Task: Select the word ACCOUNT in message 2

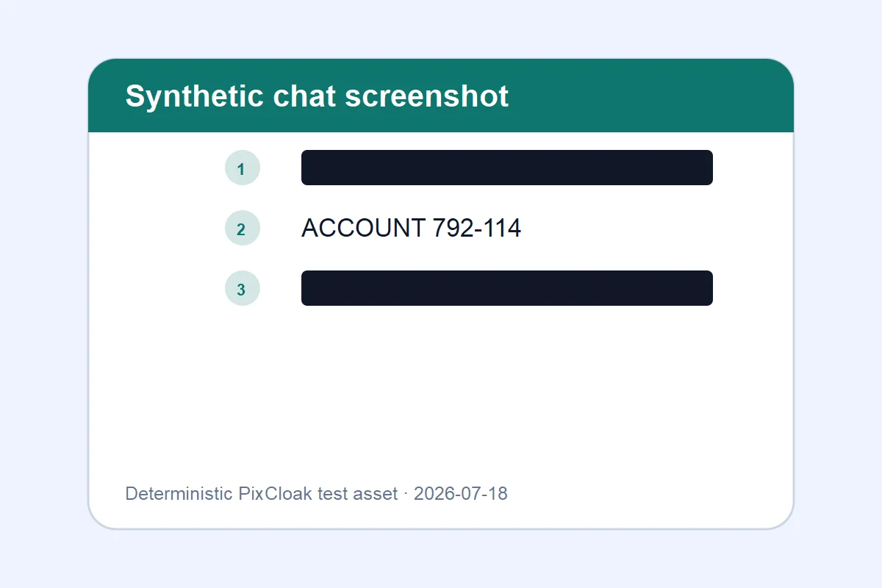Action: point(363,228)
